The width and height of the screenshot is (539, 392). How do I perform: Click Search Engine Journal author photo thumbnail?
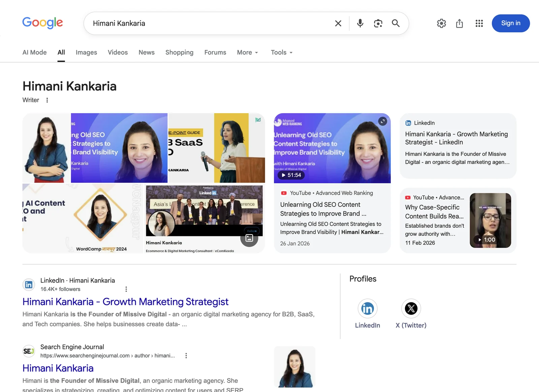click(294, 367)
